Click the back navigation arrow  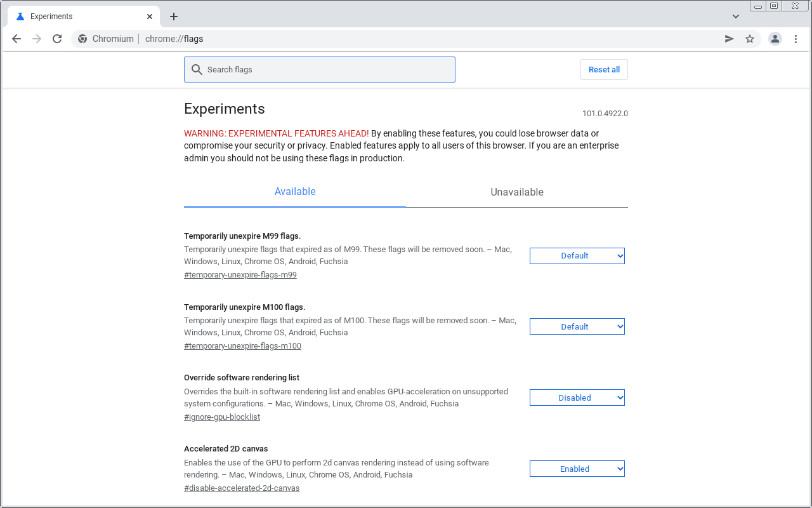16,39
